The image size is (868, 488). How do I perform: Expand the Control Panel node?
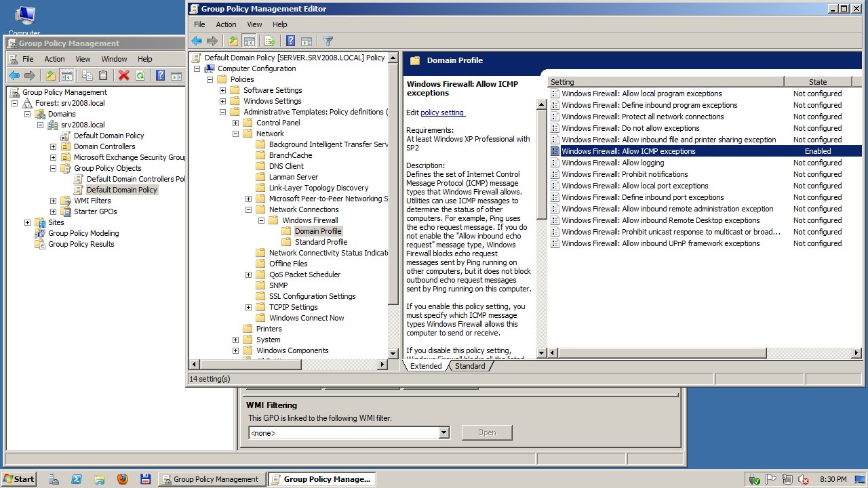pyautogui.click(x=236, y=123)
